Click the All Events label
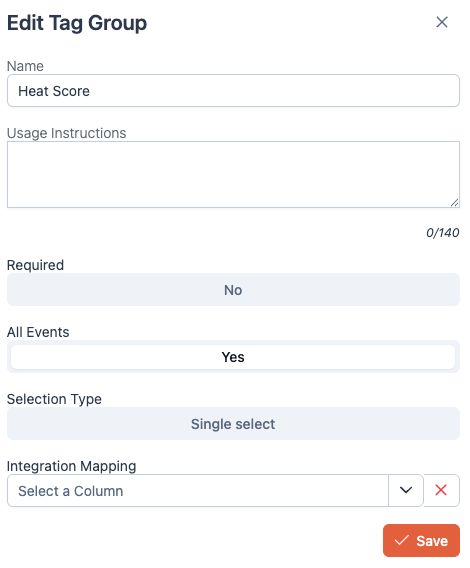The width and height of the screenshot is (470, 568). pyautogui.click(x=38, y=332)
